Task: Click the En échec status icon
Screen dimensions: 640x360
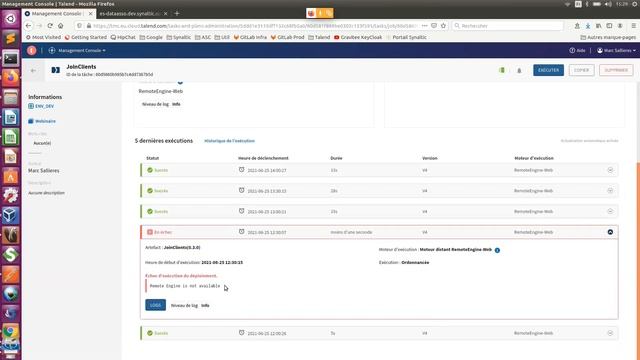Action: point(150,232)
